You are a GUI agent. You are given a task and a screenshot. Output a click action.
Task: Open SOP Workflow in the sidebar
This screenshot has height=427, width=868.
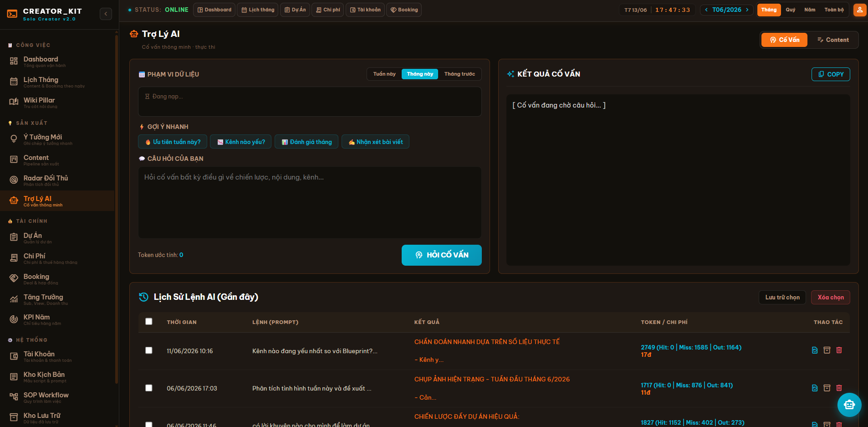click(x=57, y=397)
